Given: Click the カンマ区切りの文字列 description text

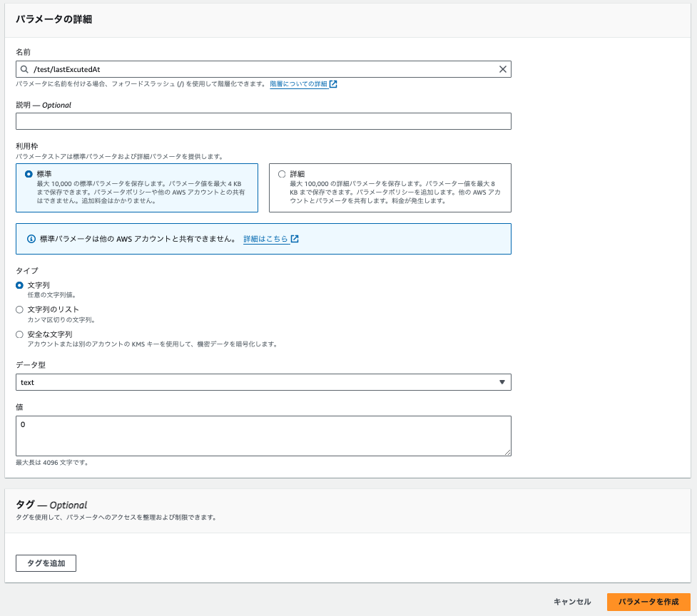Looking at the screenshot, I should [x=61, y=320].
